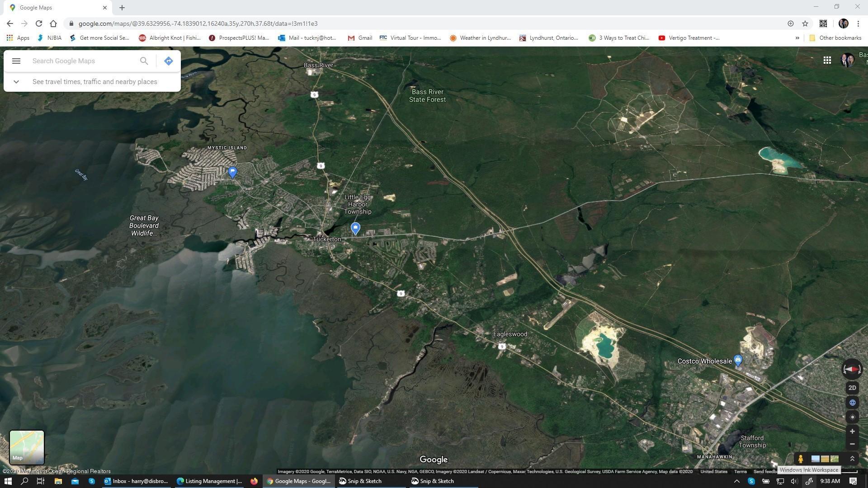The image size is (868, 488).
Task: Expand imagery strip with double chevron
Action: (852, 459)
